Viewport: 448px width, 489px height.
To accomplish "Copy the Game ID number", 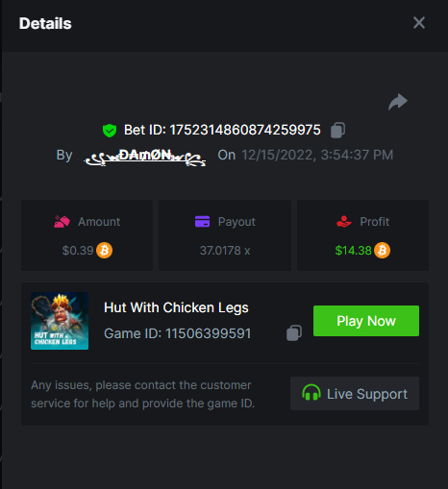I will click(x=294, y=333).
